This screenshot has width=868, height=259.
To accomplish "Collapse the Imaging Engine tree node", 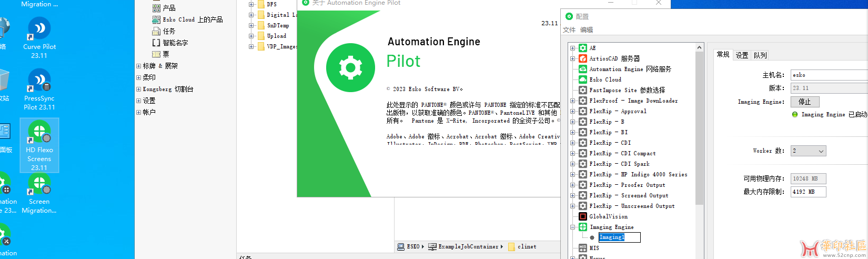I will point(572,227).
